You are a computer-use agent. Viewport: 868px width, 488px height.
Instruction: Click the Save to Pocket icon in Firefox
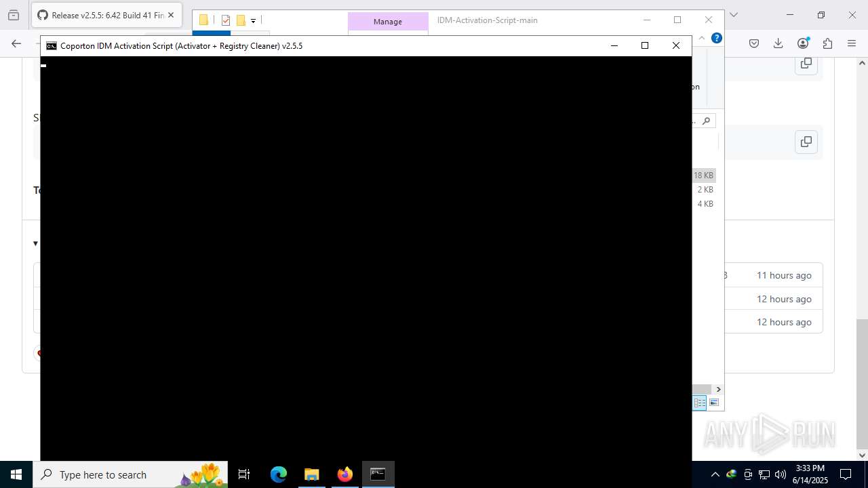754,43
